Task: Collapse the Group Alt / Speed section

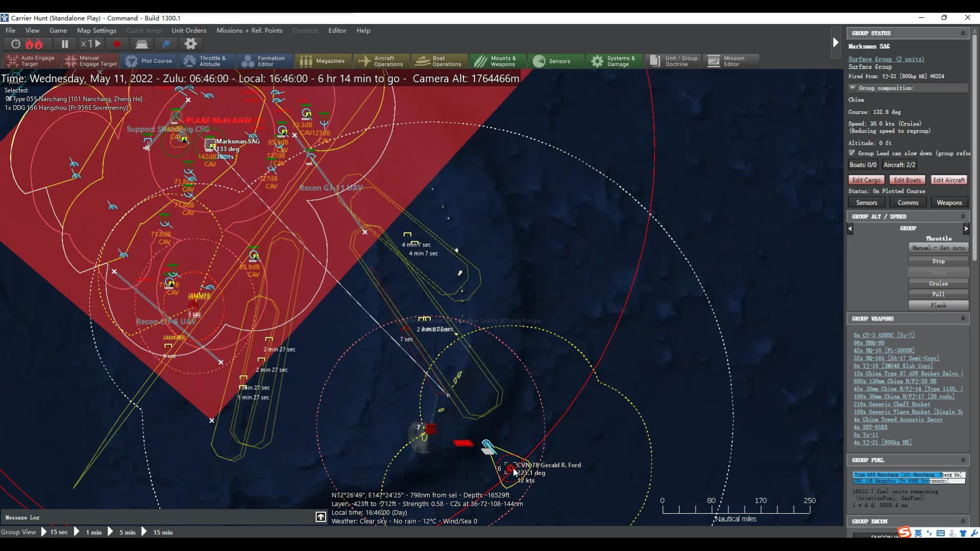Action: 963,217
